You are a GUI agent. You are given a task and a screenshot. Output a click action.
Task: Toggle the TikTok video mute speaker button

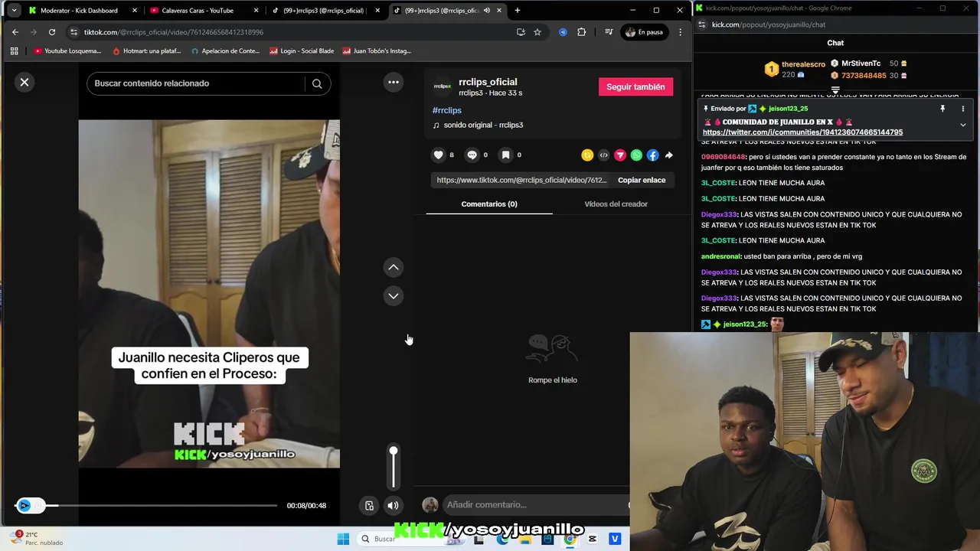click(x=393, y=505)
